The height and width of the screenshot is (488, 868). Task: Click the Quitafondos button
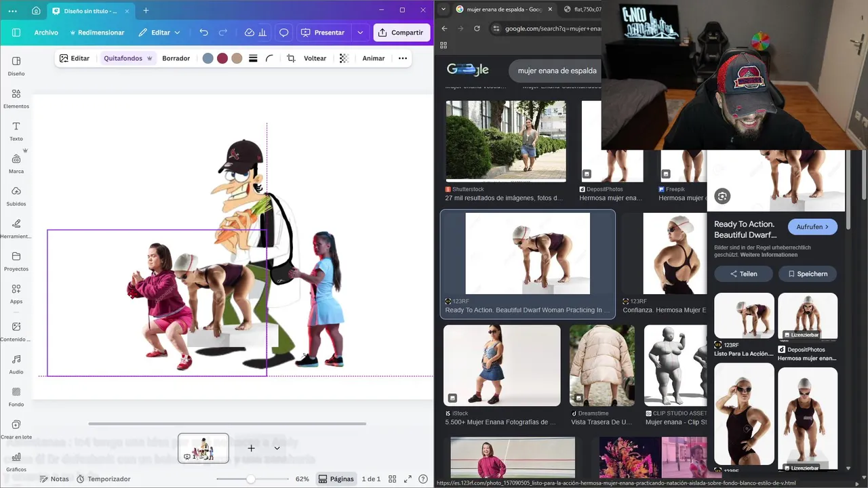pos(127,58)
